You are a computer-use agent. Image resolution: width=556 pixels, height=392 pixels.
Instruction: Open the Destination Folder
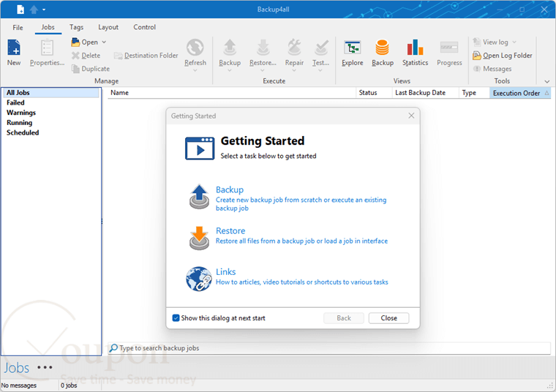coord(146,56)
